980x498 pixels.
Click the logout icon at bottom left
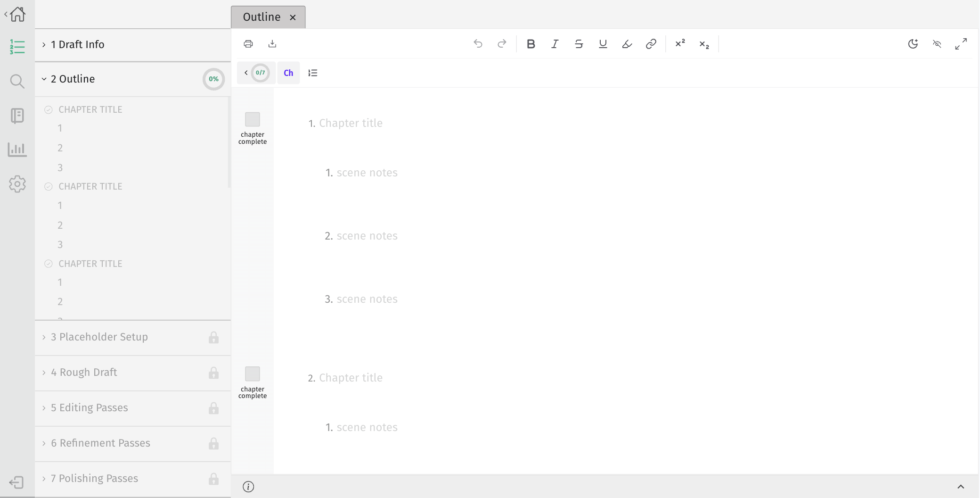pyautogui.click(x=16, y=482)
